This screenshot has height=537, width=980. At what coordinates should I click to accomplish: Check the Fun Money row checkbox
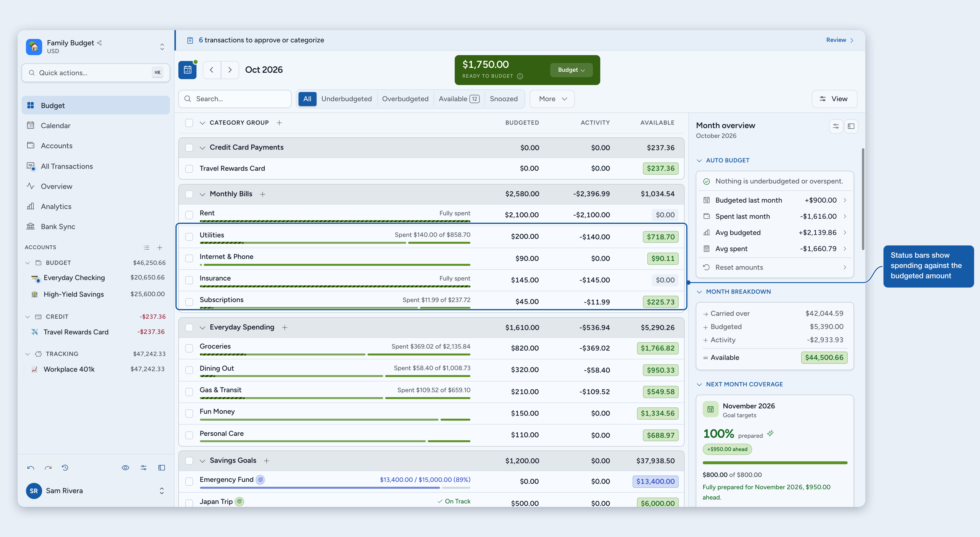pos(189,413)
